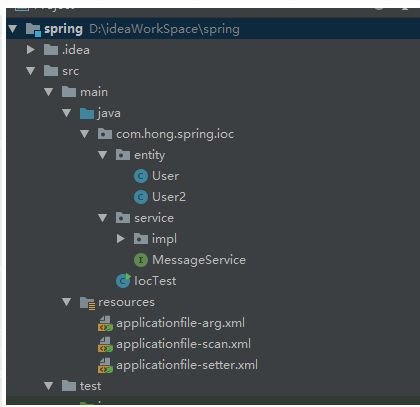Click the spring module folder icon
Viewport: 420px width, 407px height.
point(33,29)
